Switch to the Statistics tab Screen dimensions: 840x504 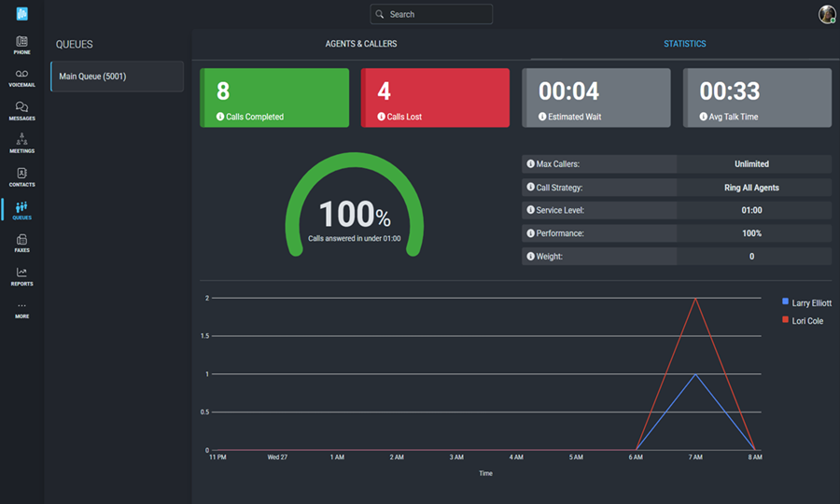684,44
